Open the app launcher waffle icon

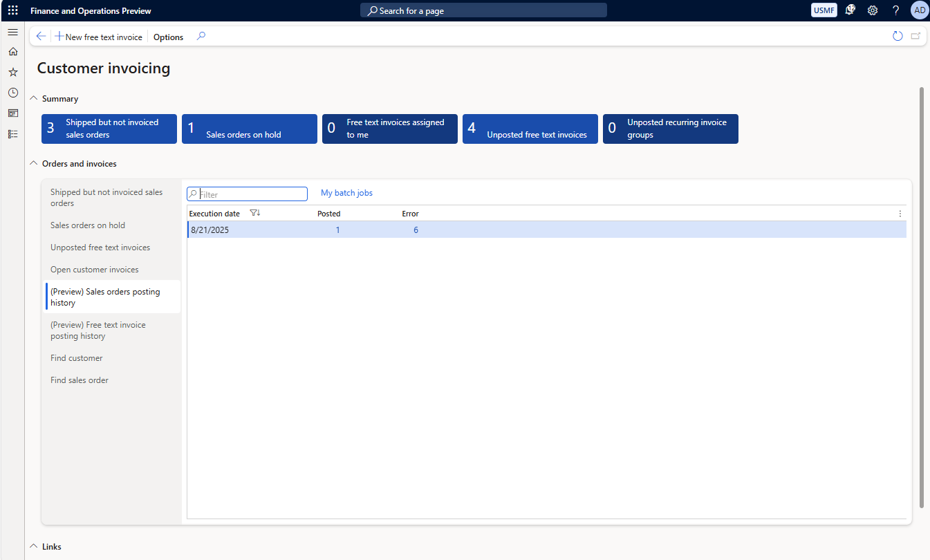point(12,10)
